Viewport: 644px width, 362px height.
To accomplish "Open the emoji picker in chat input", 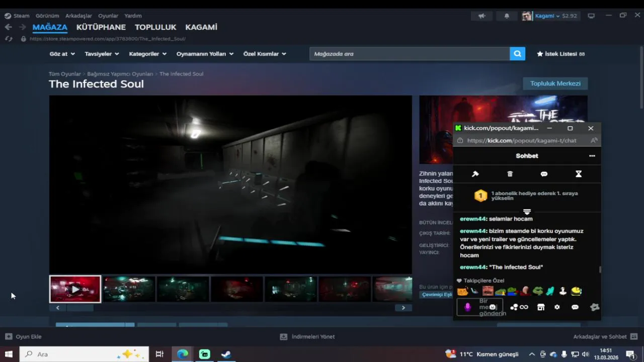I will (x=493, y=307).
